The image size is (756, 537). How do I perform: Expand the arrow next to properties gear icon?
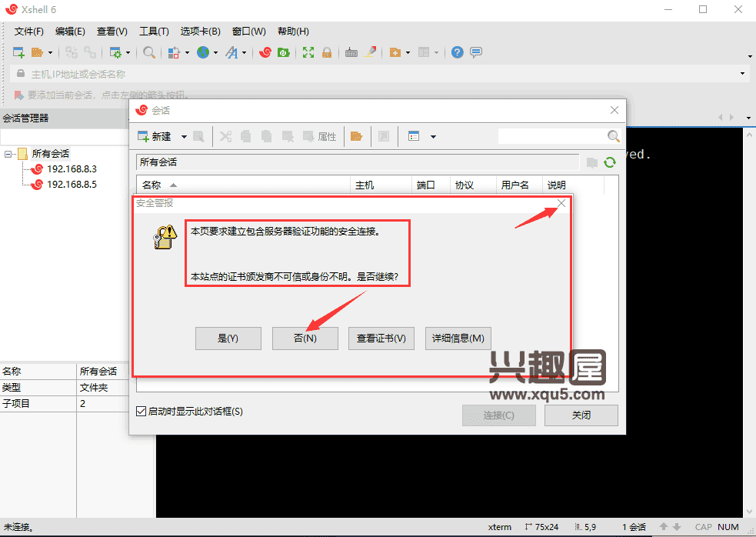[128, 52]
